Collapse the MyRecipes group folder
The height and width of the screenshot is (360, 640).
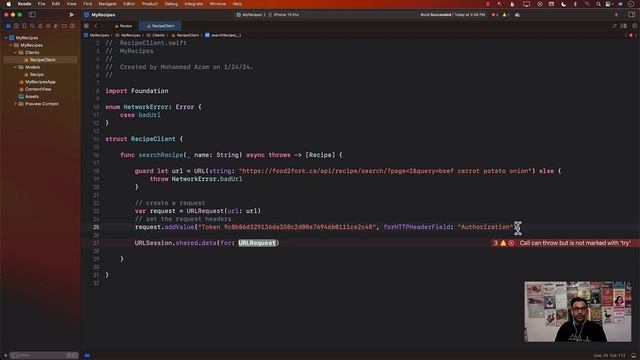(11, 45)
